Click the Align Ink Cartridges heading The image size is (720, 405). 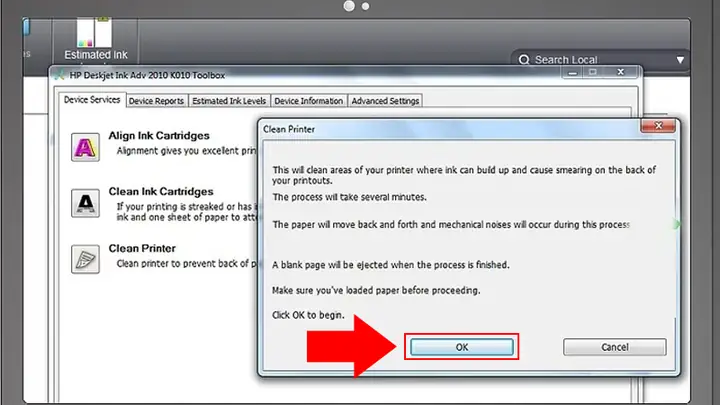159,135
